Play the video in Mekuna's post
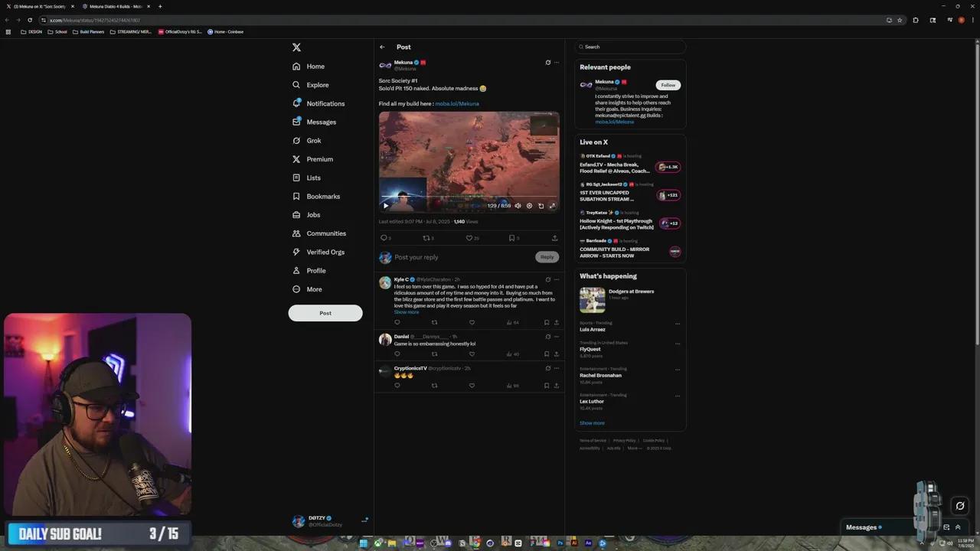The height and width of the screenshot is (551, 980). pos(386,206)
